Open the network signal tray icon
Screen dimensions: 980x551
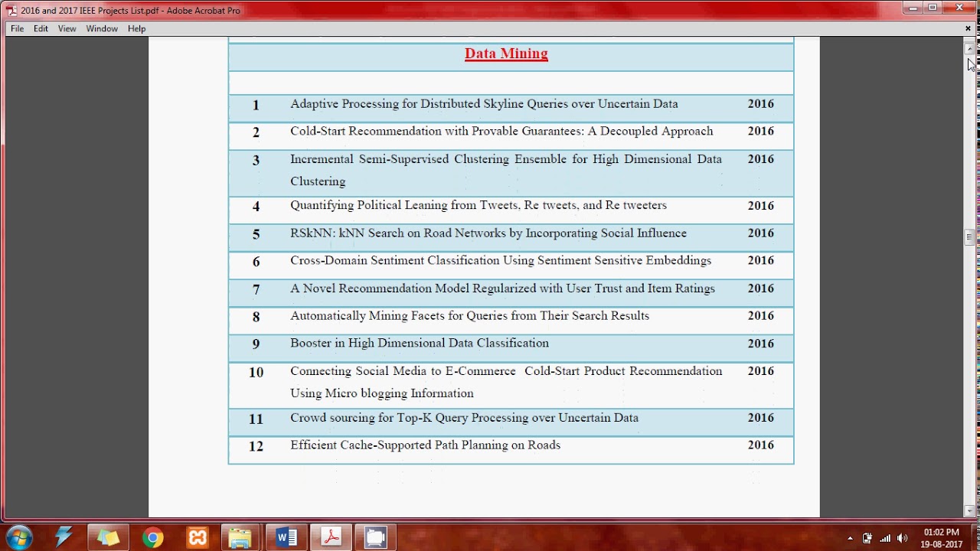pos(885,538)
